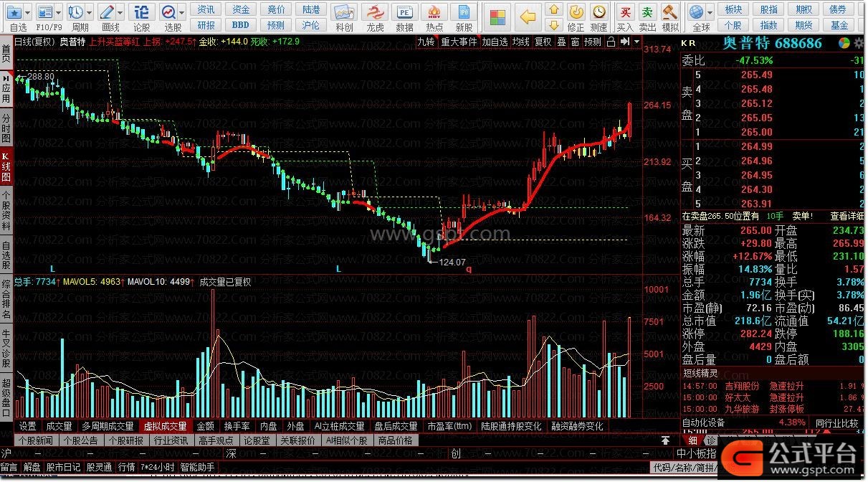This screenshot has width=868, height=482.
Task: Open the 热点 hot topics icon
Action: [434, 12]
